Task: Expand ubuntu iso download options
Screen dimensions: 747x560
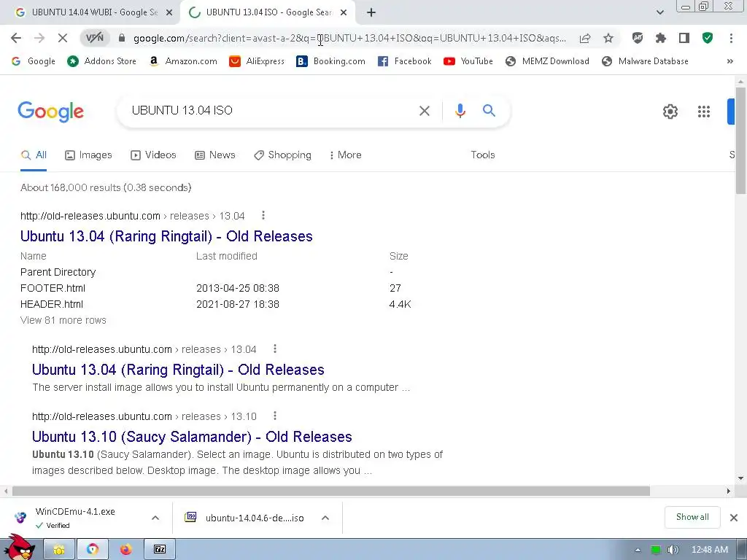Action: point(325,518)
